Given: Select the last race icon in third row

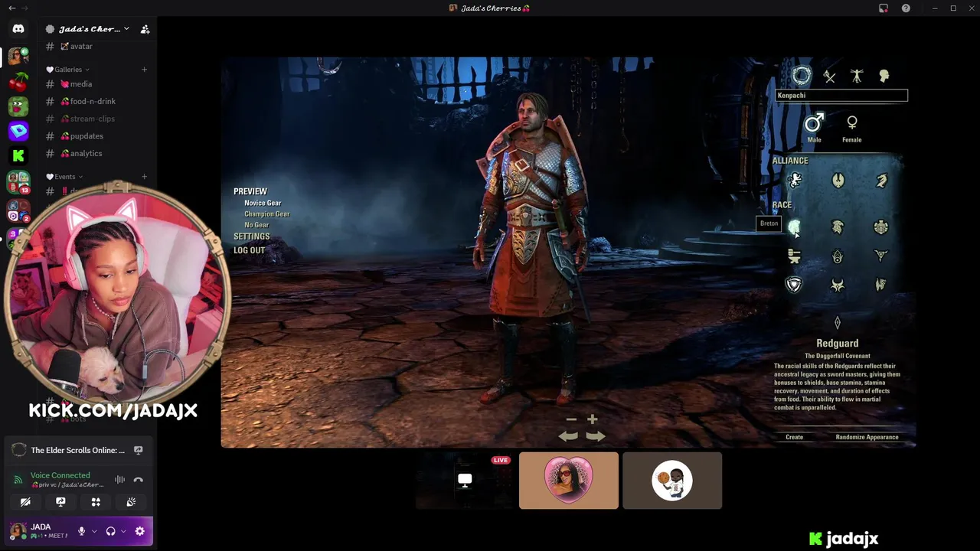Looking at the screenshot, I should pos(881,285).
